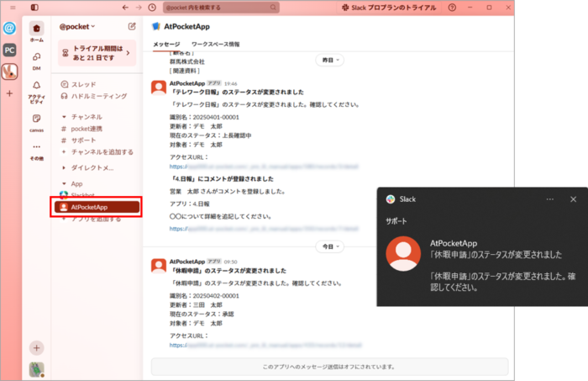The width and height of the screenshot is (588, 381).
Task: Switch to the Messages (メッセージ) tab
Action: (166, 45)
